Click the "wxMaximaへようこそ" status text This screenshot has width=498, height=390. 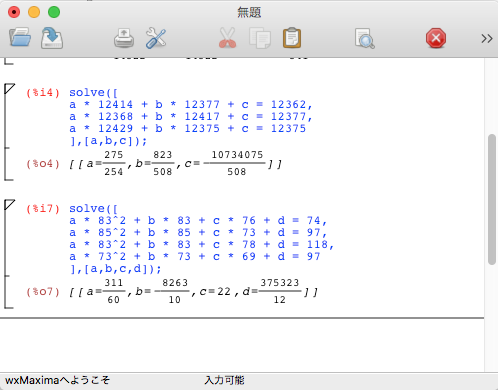pos(57,380)
